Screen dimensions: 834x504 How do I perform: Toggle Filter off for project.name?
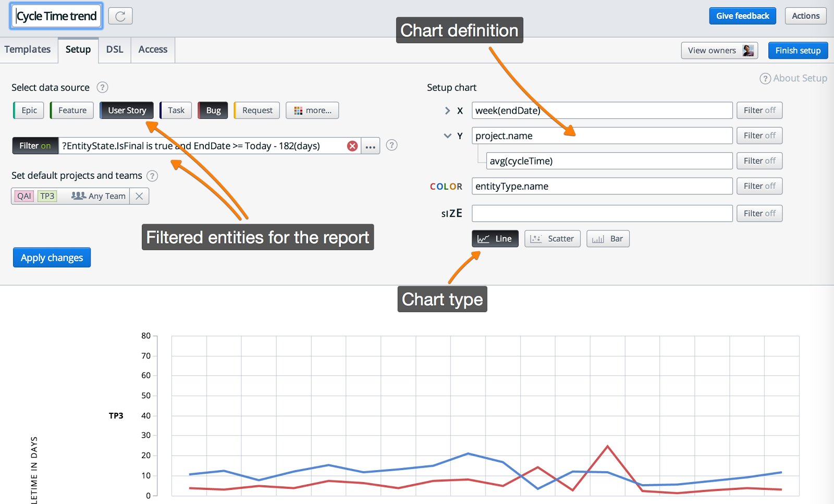click(x=759, y=136)
